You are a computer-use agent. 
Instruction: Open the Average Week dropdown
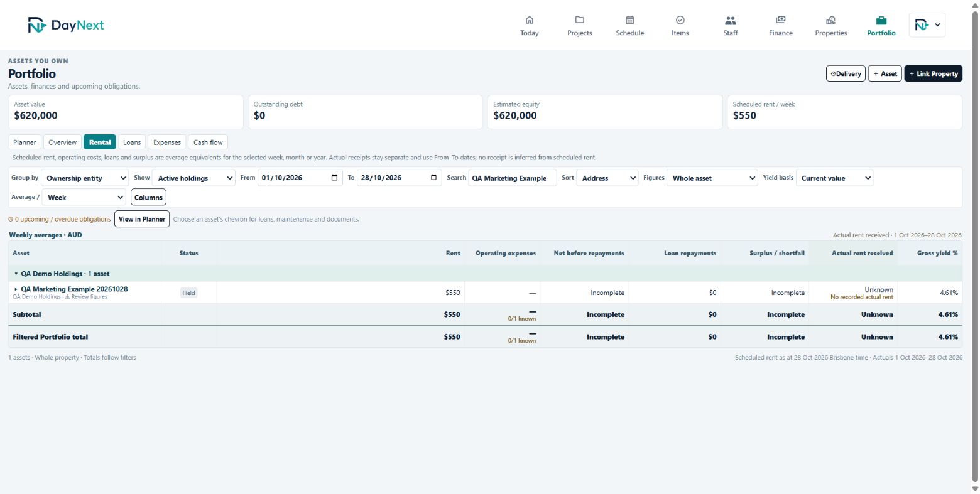84,197
